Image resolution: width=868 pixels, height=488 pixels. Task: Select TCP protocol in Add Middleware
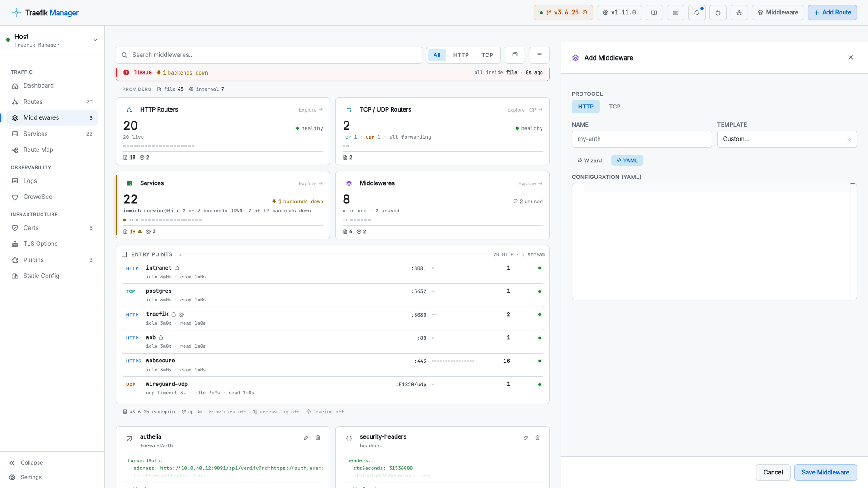[x=615, y=107]
